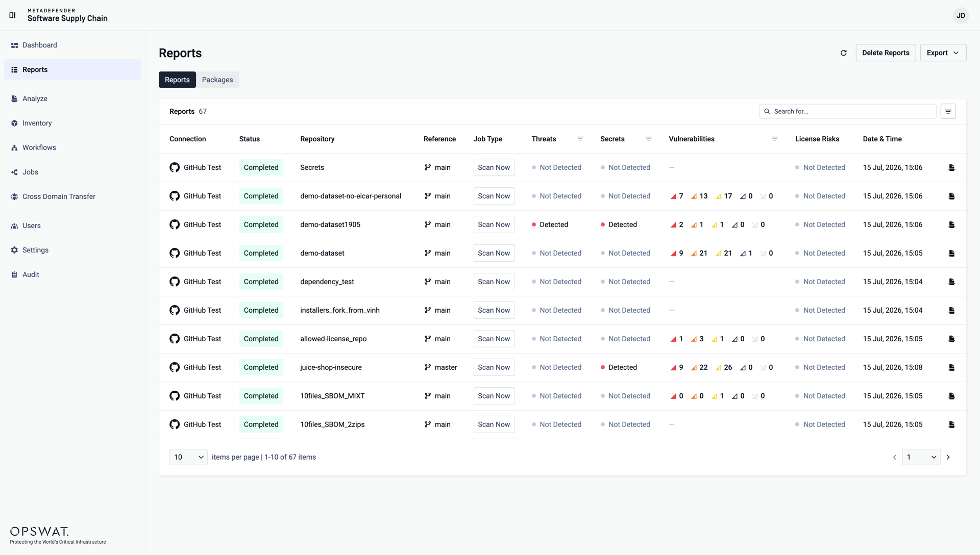980x555 pixels.
Task: Open the page number dropdown
Action: coord(921,457)
